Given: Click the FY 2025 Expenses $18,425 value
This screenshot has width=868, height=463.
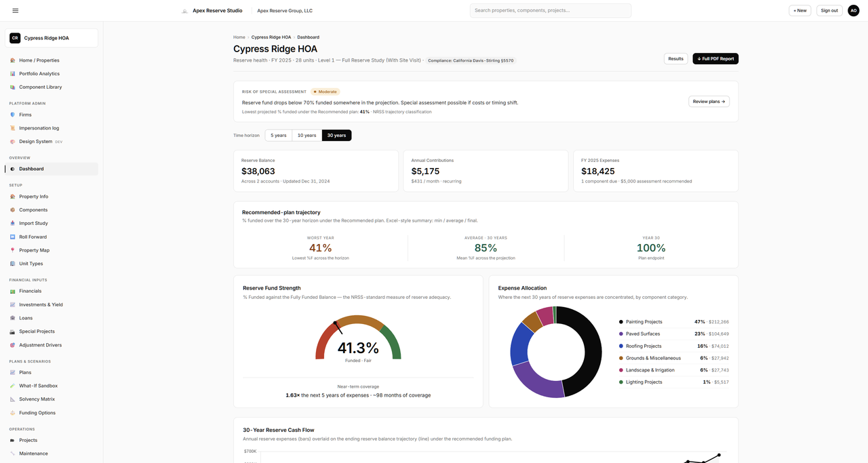Looking at the screenshot, I should click(x=598, y=172).
